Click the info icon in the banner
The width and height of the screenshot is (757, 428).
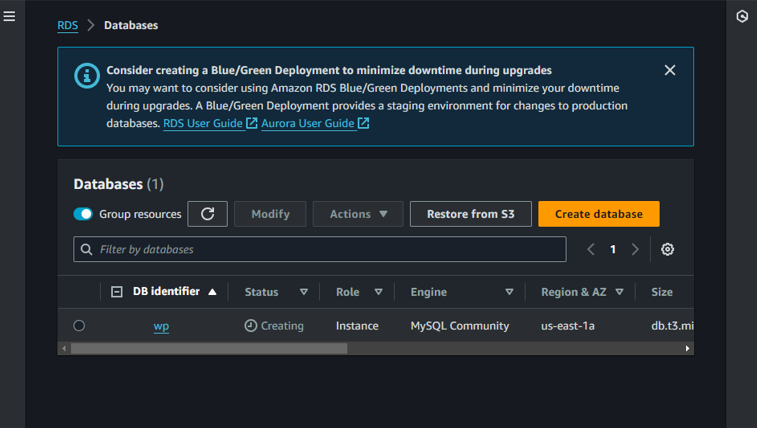(x=87, y=76)
